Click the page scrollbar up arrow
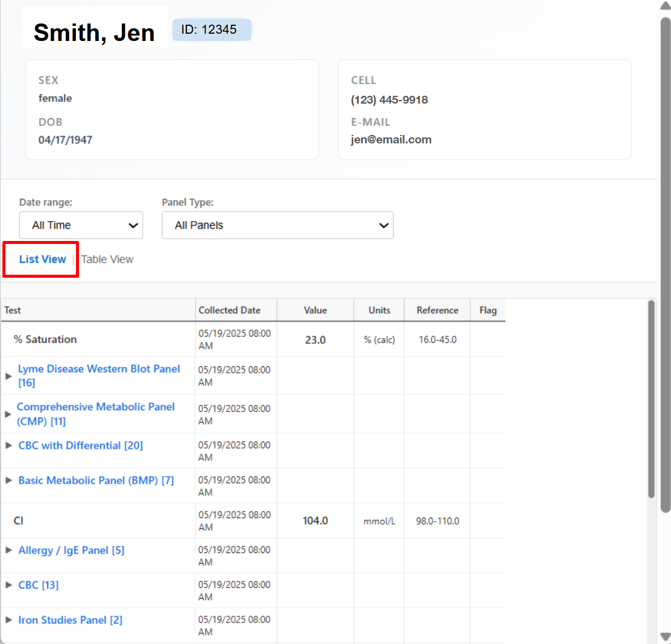 point(665,7)
